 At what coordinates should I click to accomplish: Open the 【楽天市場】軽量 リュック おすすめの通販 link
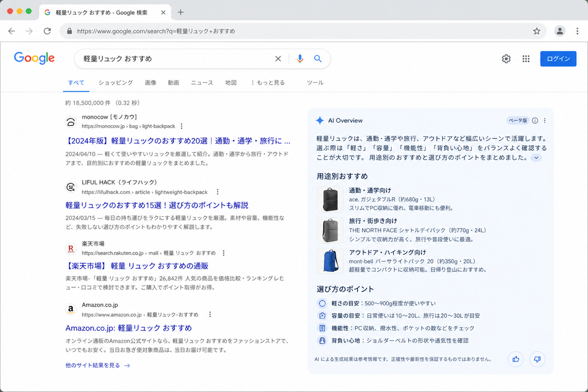coord(137,266)
